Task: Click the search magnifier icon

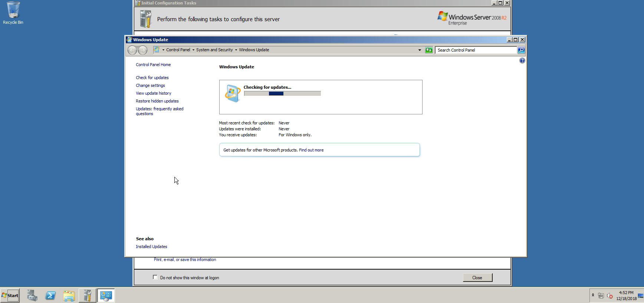Action: [521, 50]
